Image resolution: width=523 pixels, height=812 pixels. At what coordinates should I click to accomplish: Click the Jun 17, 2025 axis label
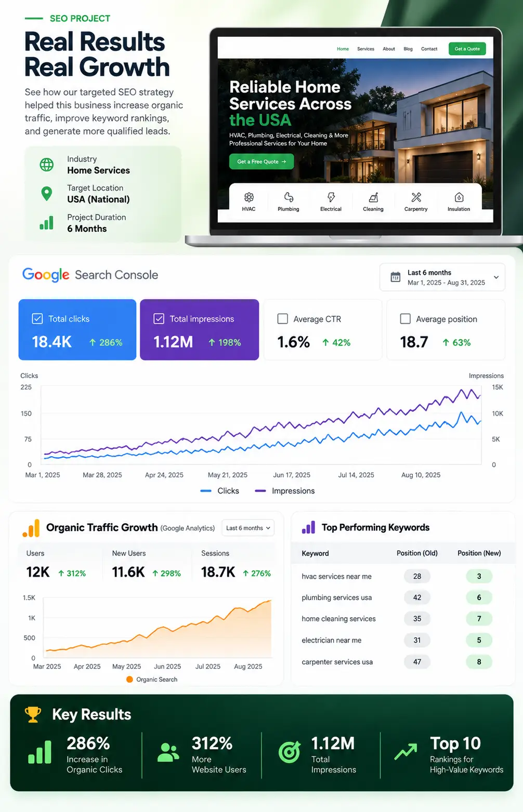coord(292,475)
